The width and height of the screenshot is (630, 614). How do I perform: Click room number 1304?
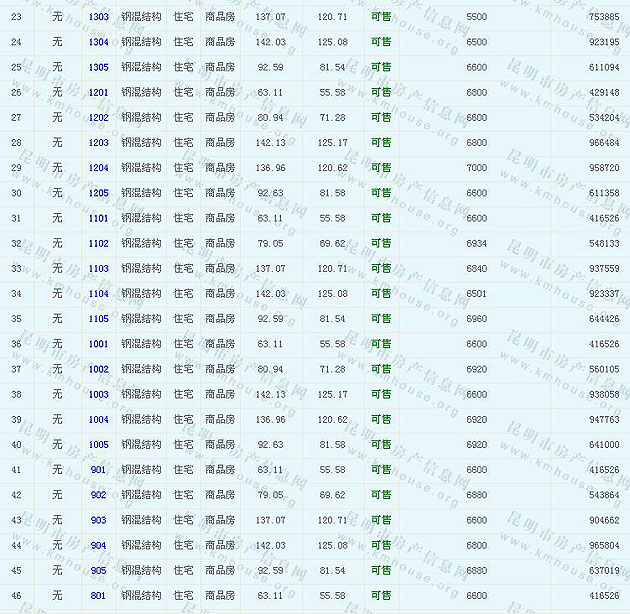coord(98,42)
